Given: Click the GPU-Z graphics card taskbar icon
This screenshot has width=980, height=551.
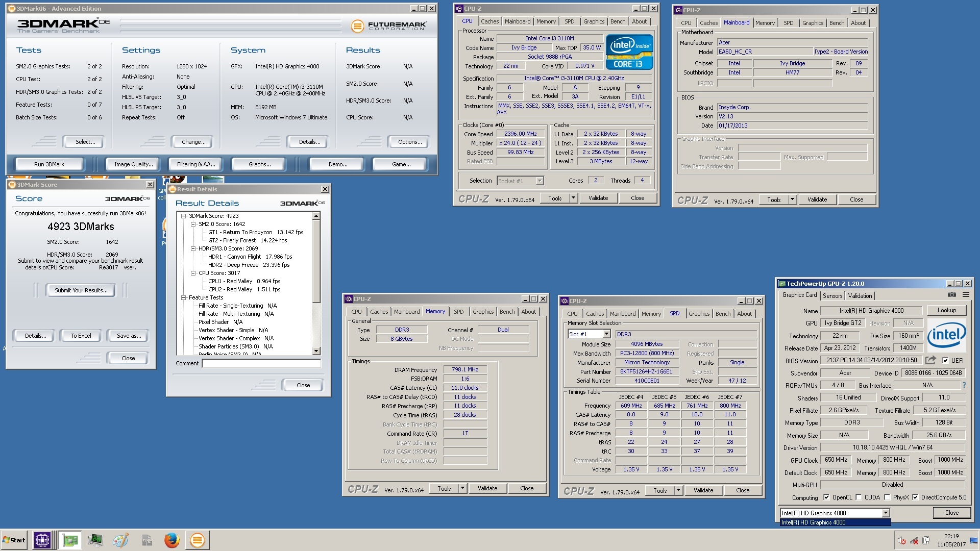Looking at the screenshot, I should pos(70,540).
